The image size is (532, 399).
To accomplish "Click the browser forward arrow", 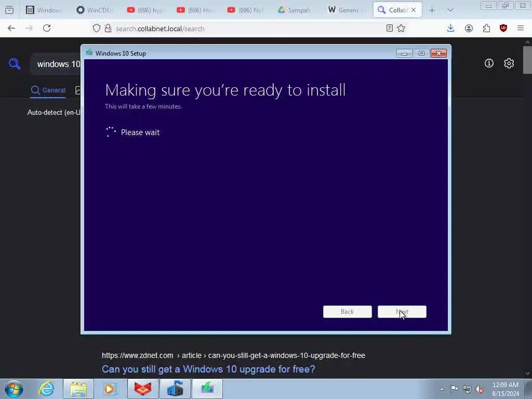I will (x=29, y=29).
